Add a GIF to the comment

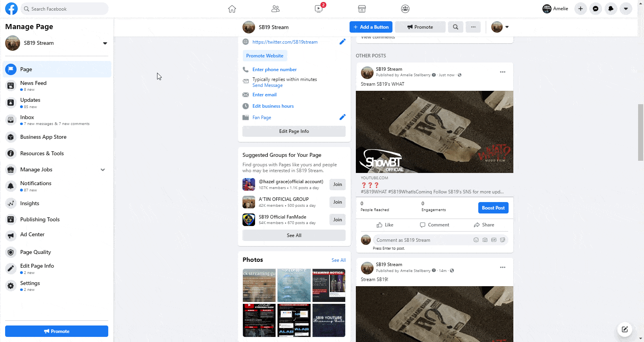[494, 240]
